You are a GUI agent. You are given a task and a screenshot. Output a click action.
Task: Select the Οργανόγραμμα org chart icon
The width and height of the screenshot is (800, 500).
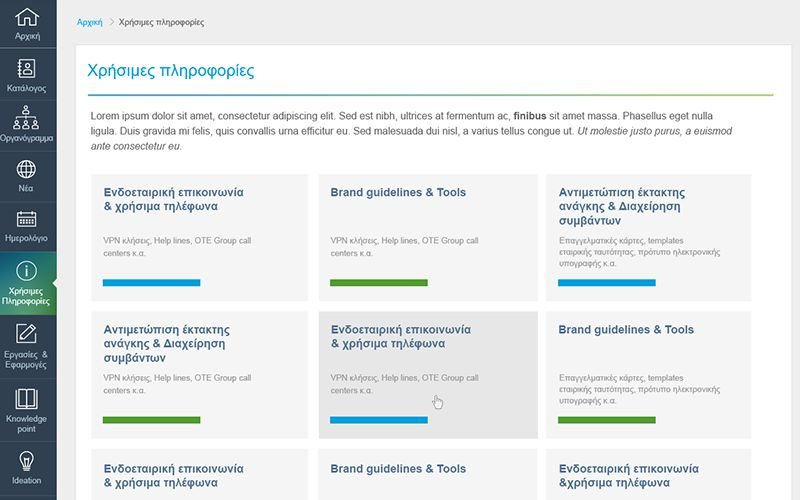click(28, 119)
